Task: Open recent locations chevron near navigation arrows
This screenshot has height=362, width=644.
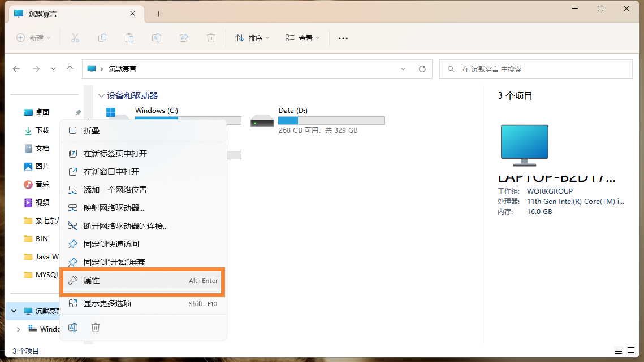Action: pyautogui.click(x=53, y=69)
